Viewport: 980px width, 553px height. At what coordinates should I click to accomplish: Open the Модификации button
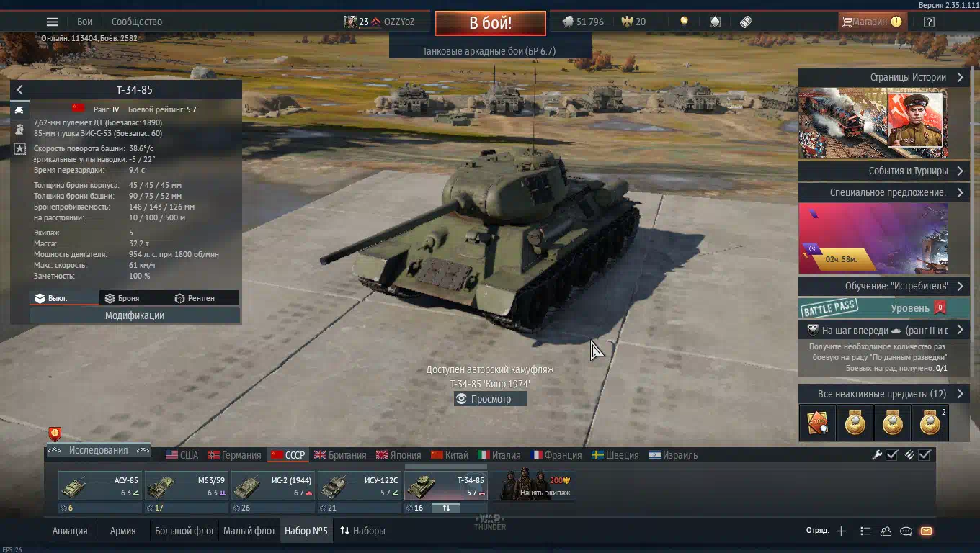point(135,315)
